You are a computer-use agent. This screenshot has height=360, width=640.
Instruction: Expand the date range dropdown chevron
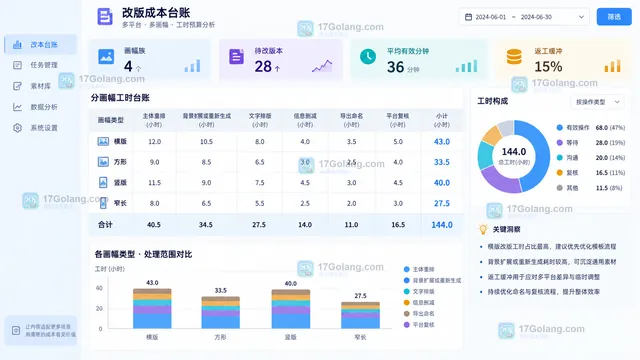pyautogui.click(x=581, y=17)
